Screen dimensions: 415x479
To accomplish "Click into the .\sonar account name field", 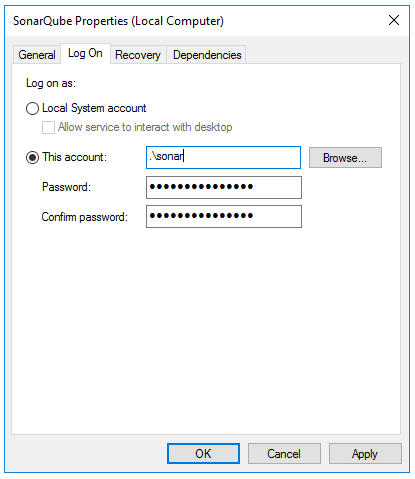I will click(223, 157).
